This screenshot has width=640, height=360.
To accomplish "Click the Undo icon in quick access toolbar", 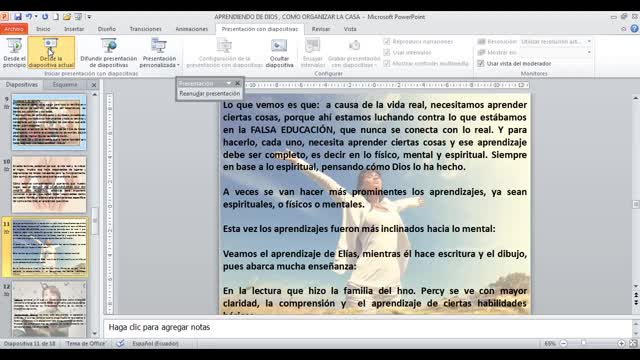I will [x=29, y=17].
